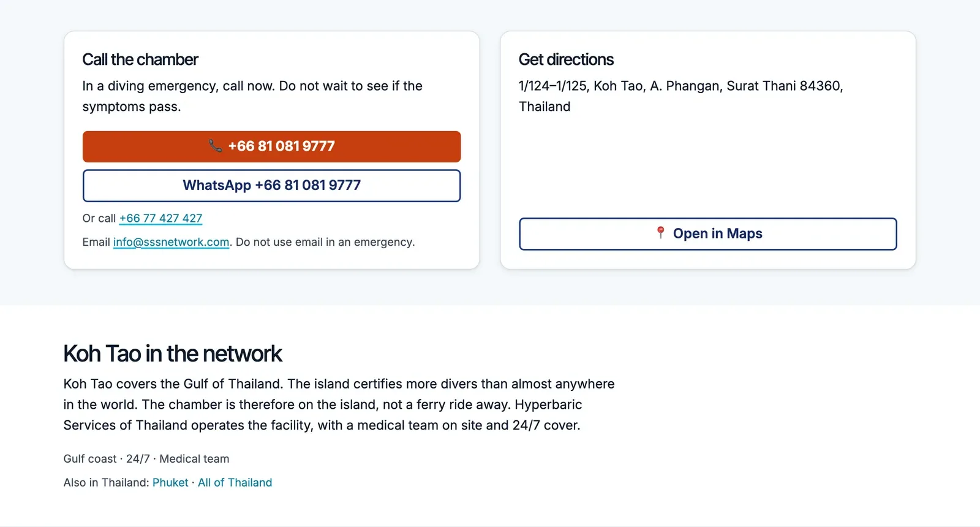
Task: Click the Koh Tao in the network heading
Action: pos(172,354)
